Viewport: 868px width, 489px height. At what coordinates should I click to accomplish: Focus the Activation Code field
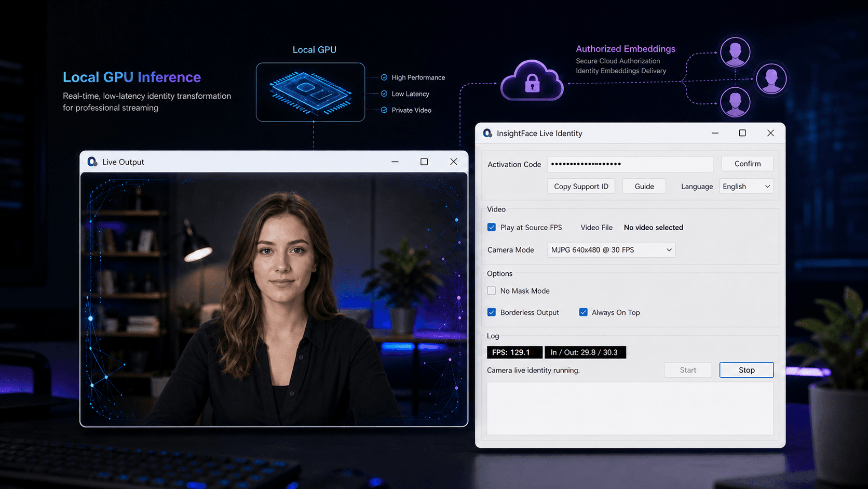pos(630,164)
